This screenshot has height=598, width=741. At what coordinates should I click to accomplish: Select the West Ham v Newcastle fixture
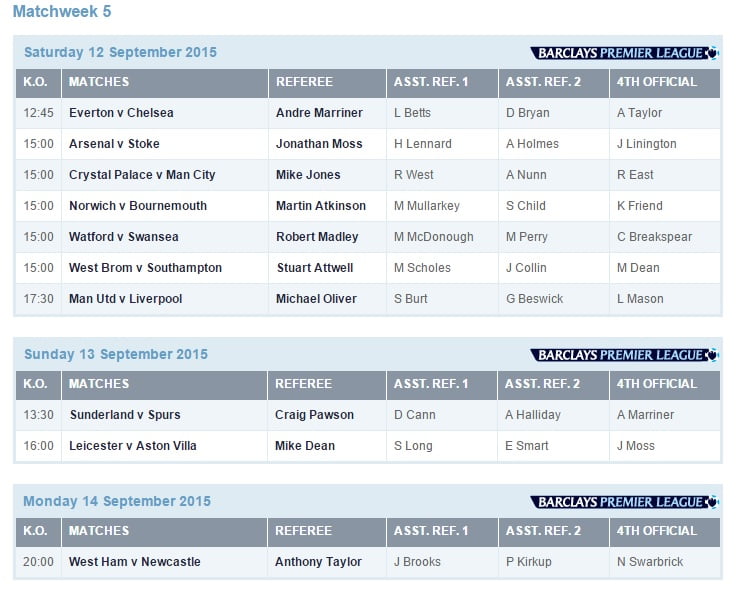pyautogui.click(x=134, y=562)
